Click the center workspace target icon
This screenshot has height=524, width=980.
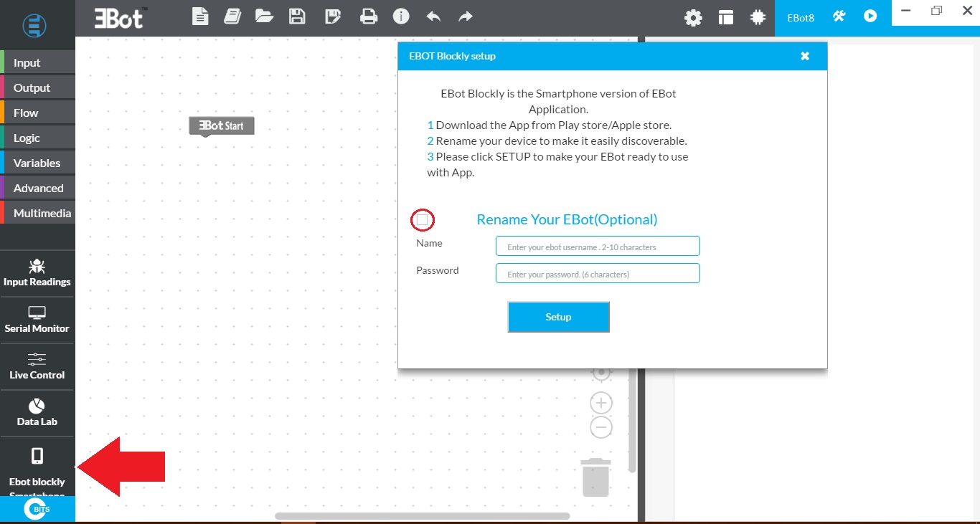pyautogui.click(x=601, y=373)
